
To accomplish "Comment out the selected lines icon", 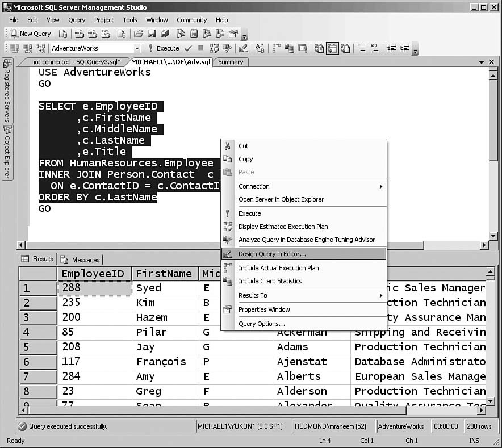I will [x=362, y=48].
